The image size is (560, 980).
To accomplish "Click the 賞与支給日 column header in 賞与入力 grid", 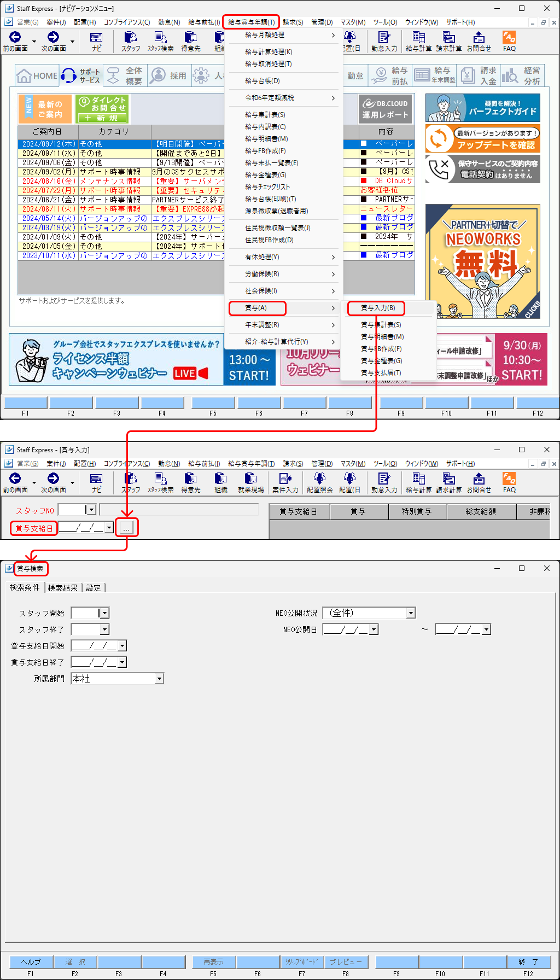I will [x=298, y=511].
